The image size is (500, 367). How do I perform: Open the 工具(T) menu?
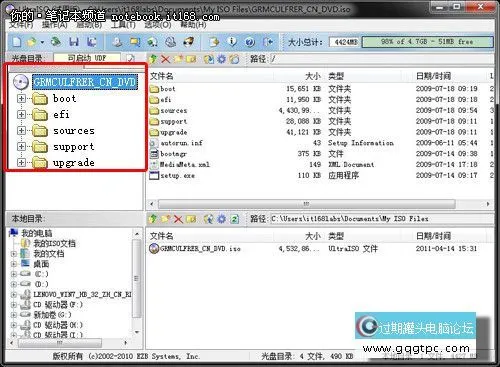click(x=123, y=25)
